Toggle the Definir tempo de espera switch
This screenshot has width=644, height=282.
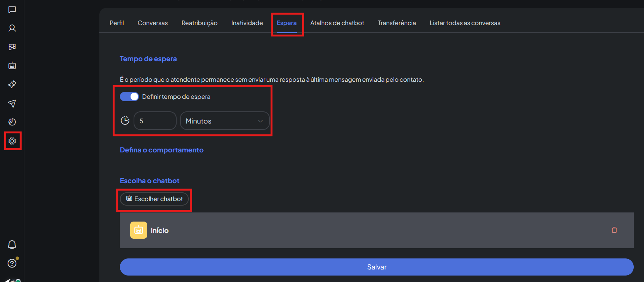click(x=129, y=97)
